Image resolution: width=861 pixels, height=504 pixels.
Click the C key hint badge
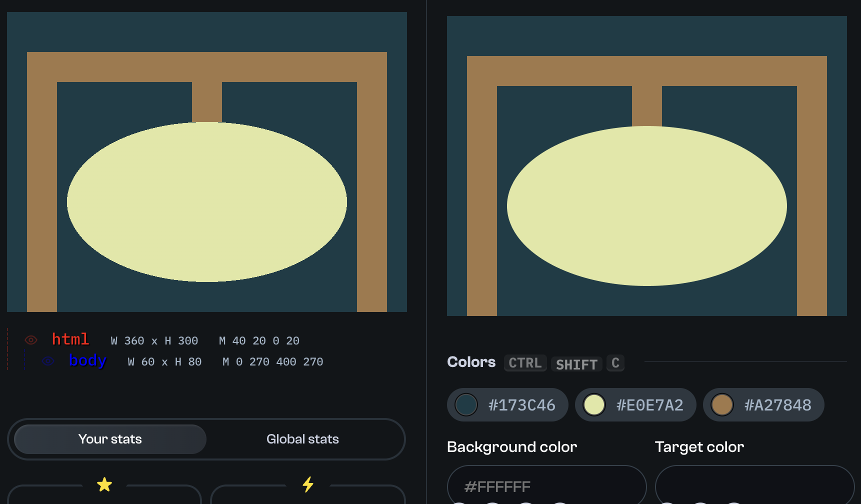click(x=615, y=363)
